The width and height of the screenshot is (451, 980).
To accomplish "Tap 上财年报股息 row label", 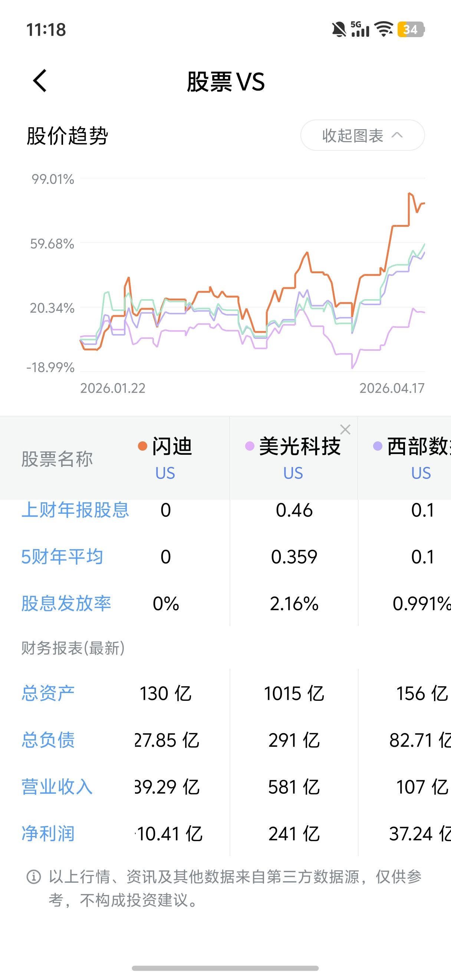I will (x=75, y=510).
